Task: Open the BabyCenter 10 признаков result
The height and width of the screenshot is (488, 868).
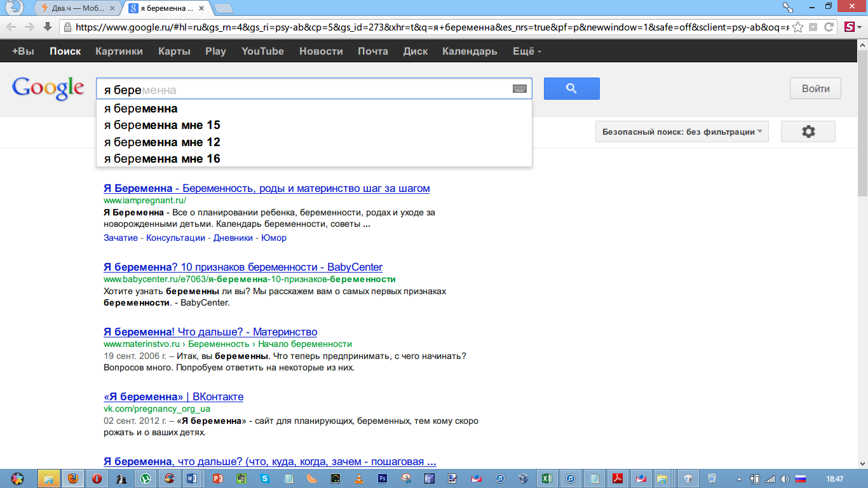Action: [x=243, y=267]
